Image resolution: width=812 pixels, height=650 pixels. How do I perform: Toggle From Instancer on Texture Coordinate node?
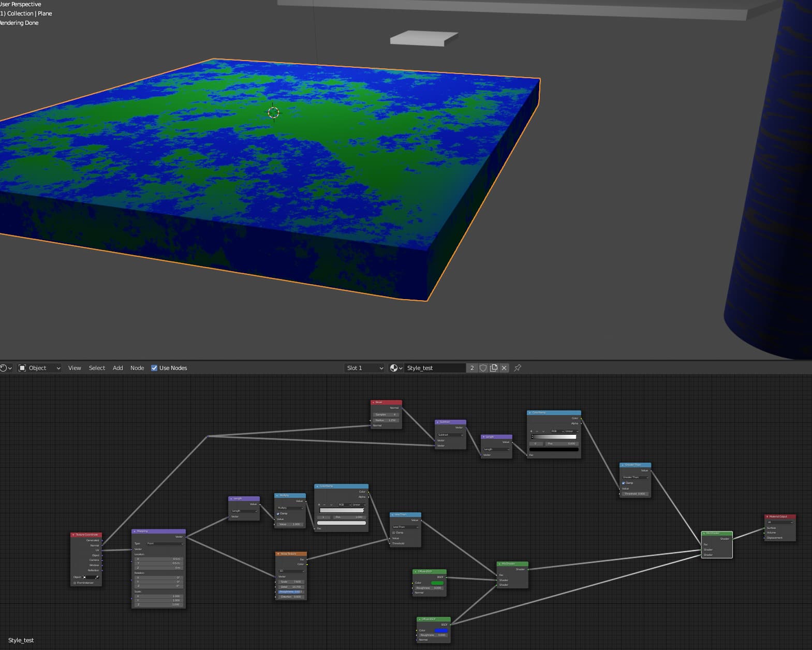[75, 583]
